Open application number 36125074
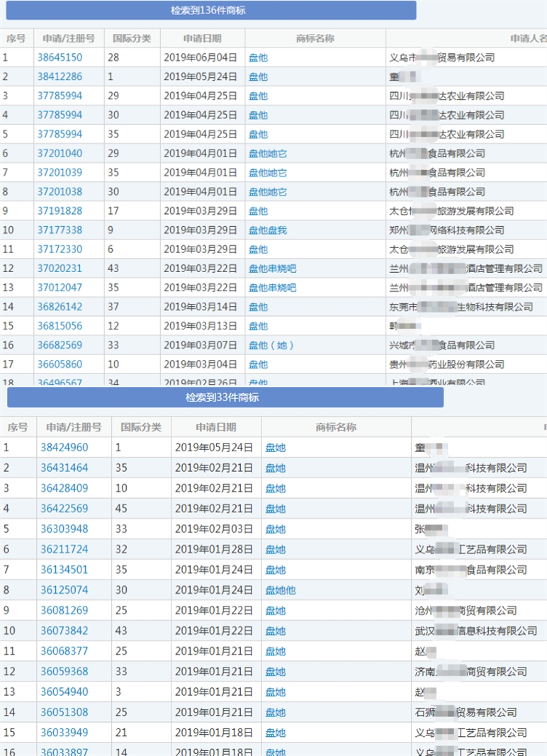The height and width of the screenshot is (756, 547). [64, 589]
